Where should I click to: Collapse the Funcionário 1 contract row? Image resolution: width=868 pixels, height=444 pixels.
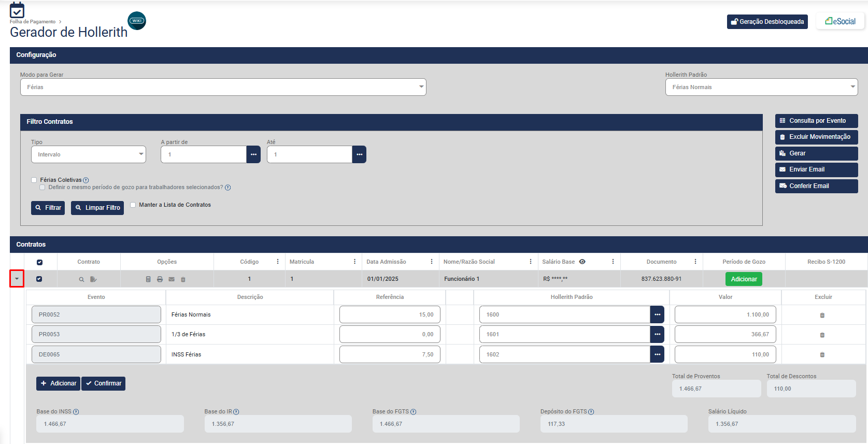click(x=17, y=279)
